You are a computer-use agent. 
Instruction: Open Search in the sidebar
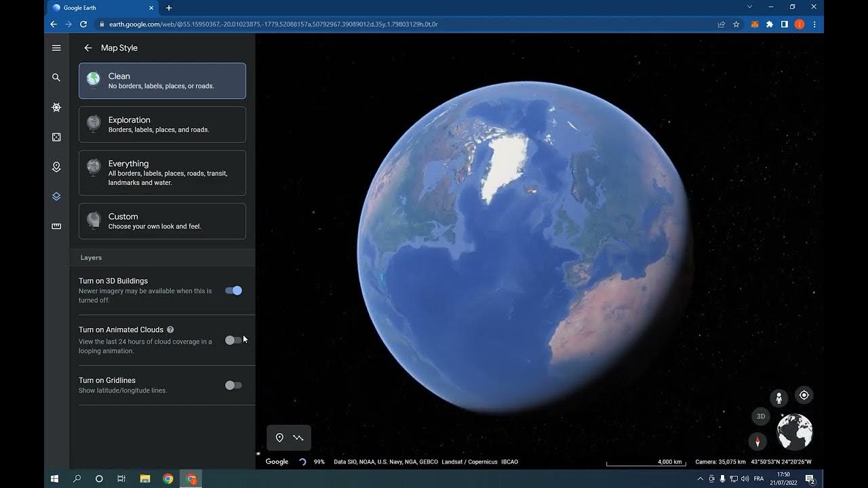click(56, 78)
